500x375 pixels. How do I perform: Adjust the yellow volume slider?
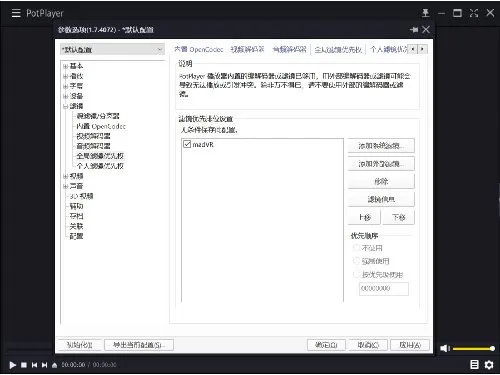coord(473,349)
